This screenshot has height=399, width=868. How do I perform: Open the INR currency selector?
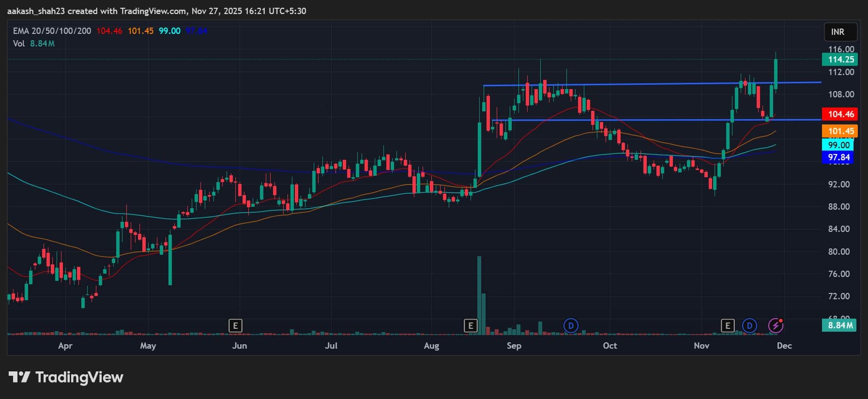point(840,32)
